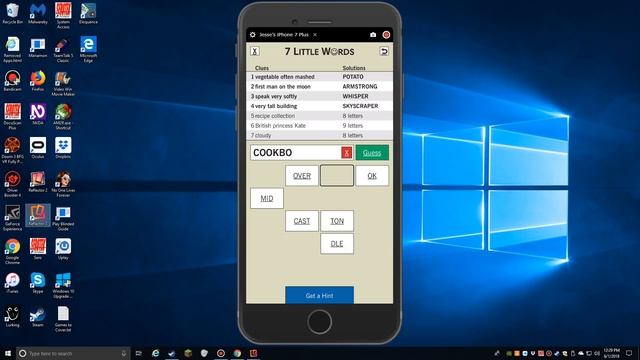This screenshot has height=360, width=640.
Task: Tap the TON letter tile
Action: click(337, 221)
